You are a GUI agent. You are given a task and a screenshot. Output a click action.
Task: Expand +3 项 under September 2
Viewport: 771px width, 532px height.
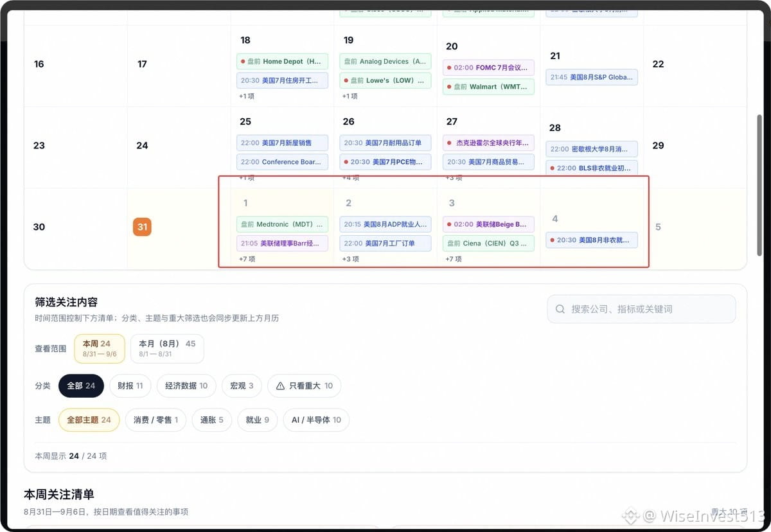(x=351, y=259)
